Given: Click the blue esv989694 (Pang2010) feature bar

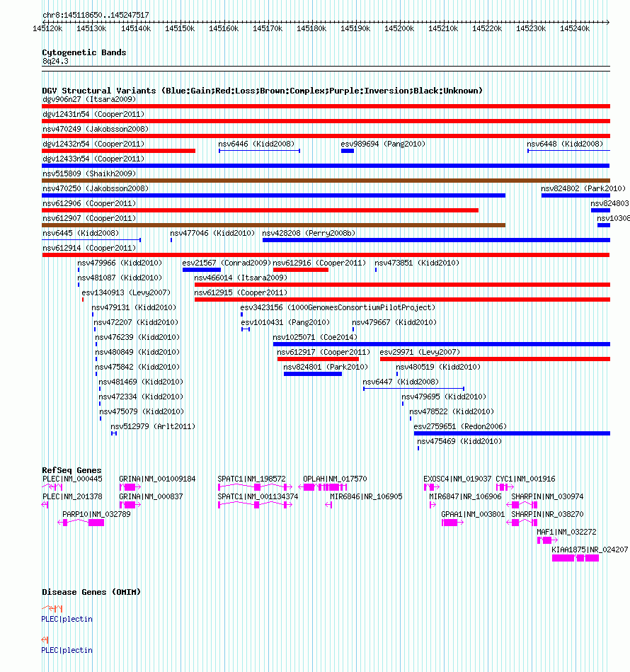Looking at the screenshot, I should click(x=348, y=151).
